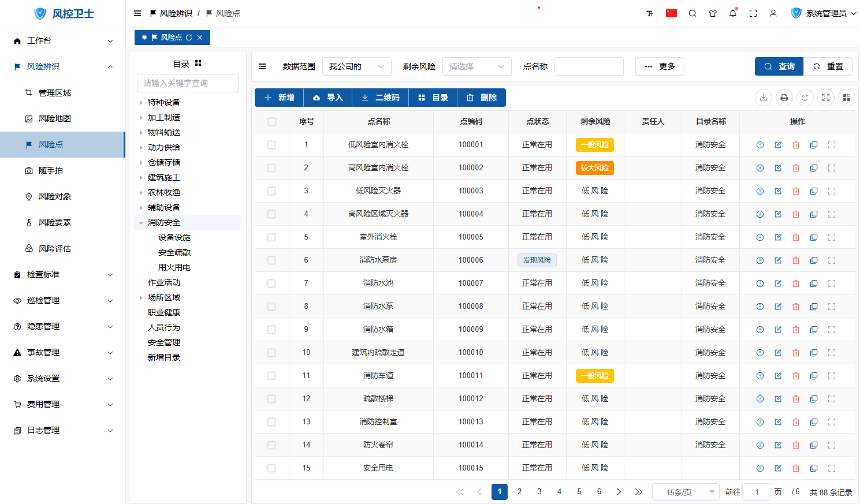The height and width of the screenshot is (504, 860).
Task: Expand the 加工制造 tree node
Action: coord(141,118)
